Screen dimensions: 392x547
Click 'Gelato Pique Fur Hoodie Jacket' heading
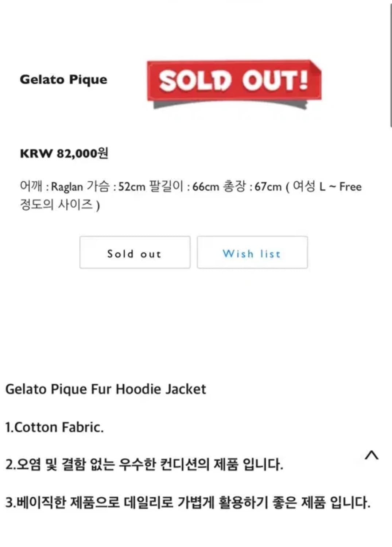click(106, 389)
